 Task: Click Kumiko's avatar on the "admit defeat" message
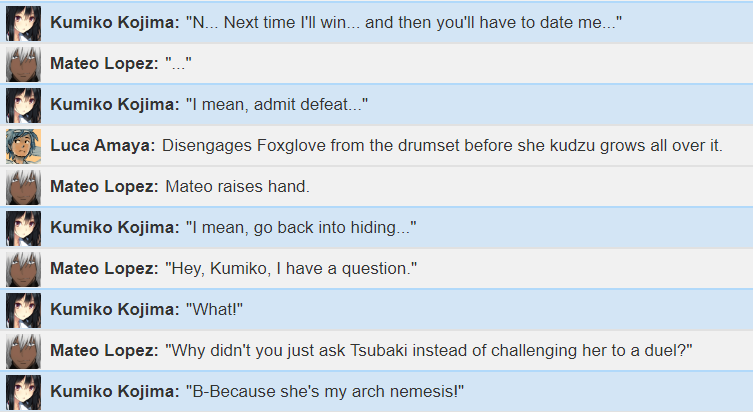pos(24,105)
